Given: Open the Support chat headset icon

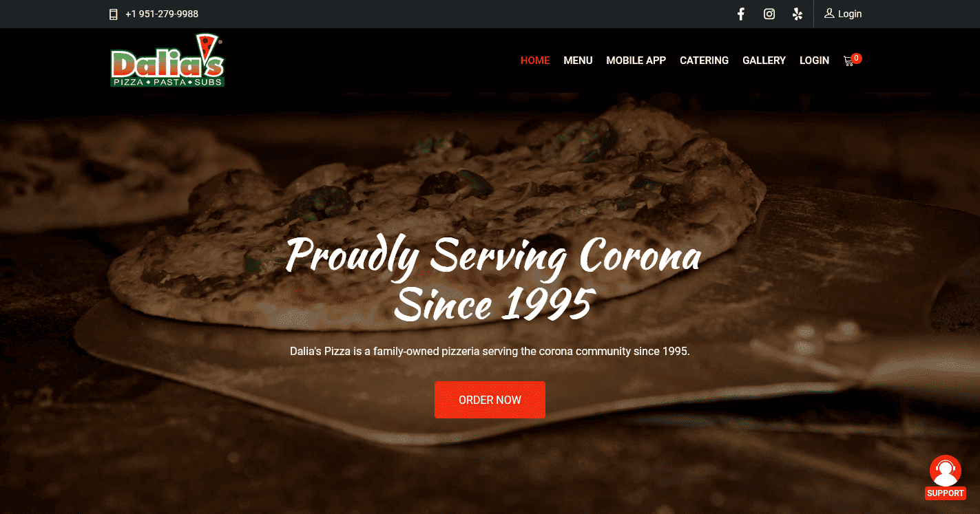Looking at the screenshot, I should 946,471.
